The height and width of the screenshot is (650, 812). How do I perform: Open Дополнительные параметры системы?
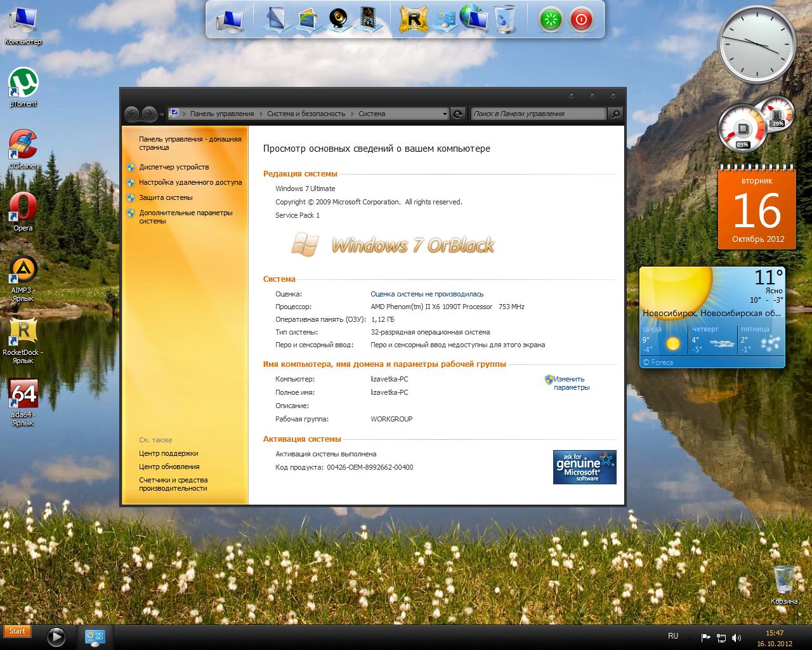point(185,216)
